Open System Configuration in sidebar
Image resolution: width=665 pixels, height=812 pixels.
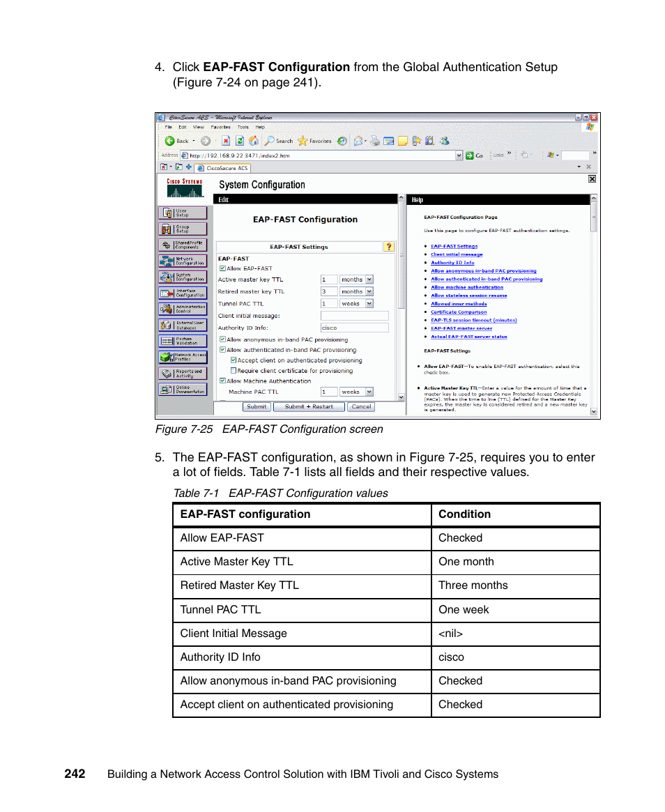183,277
